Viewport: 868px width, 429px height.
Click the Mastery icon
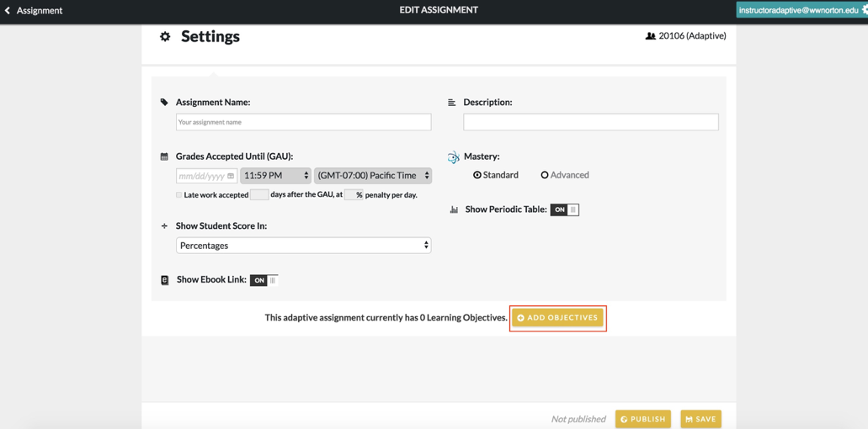(453, 157)
